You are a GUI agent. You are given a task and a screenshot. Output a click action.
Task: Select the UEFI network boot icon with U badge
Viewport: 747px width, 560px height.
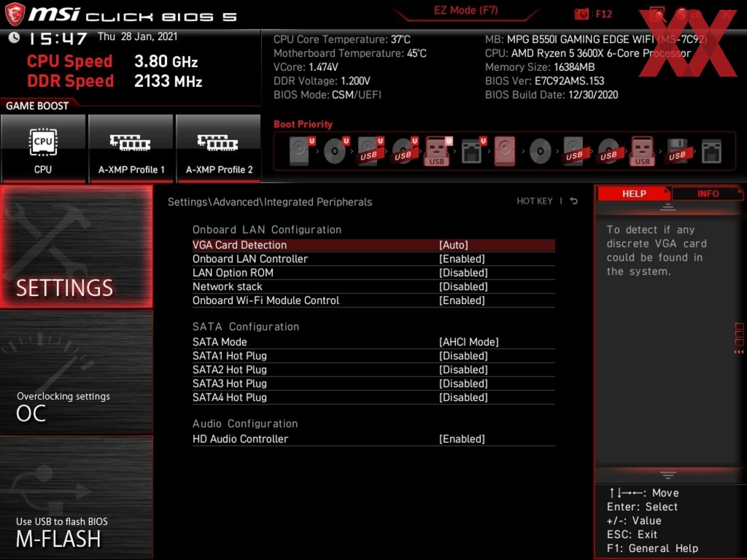coord(472,151)
